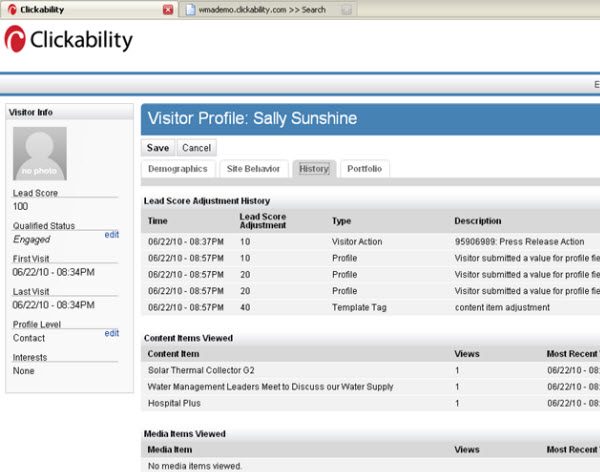
Task: Click the Content Items Viewed heading
Action: point(189,338)
